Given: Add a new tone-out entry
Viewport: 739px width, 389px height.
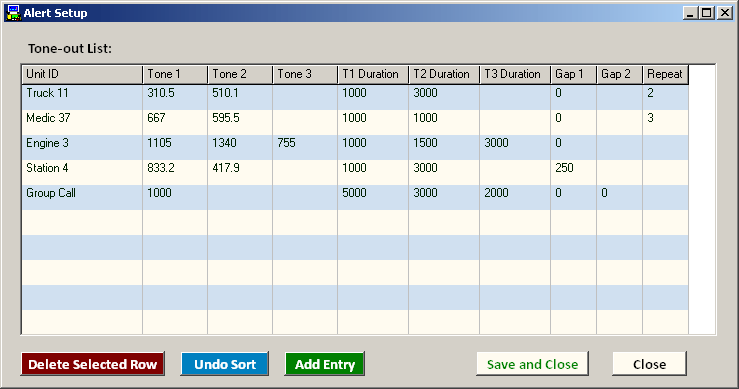Looking at the screenshot, I should tap(325, 364).
